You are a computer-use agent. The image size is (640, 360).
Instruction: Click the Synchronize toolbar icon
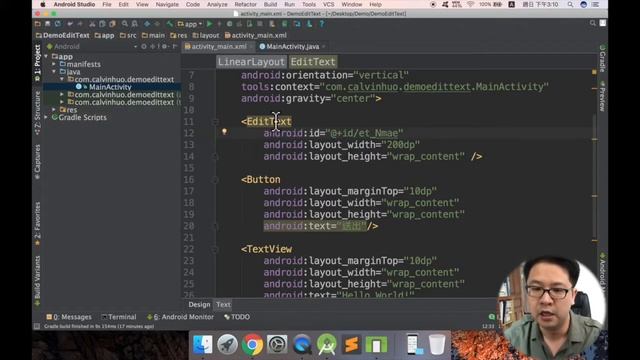58,24
